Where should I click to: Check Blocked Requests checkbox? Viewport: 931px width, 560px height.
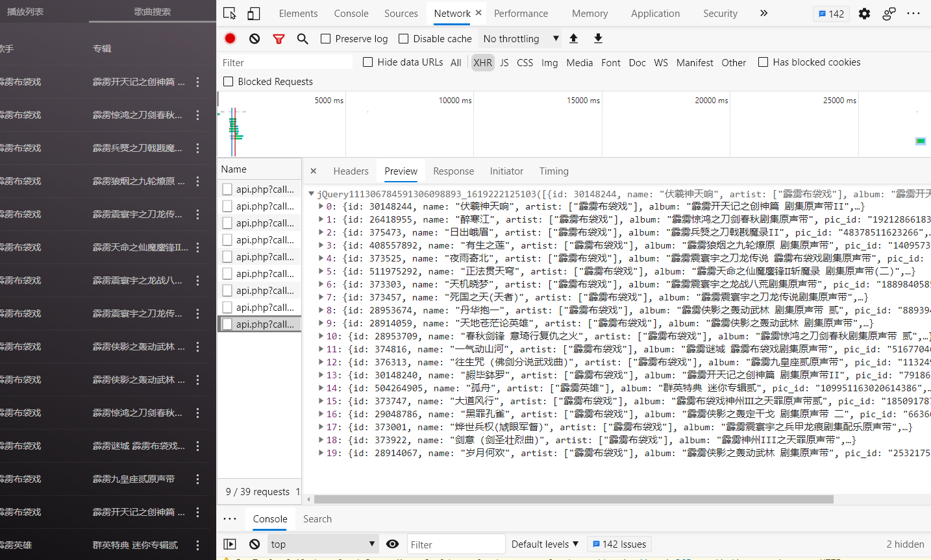click(229, 82)
